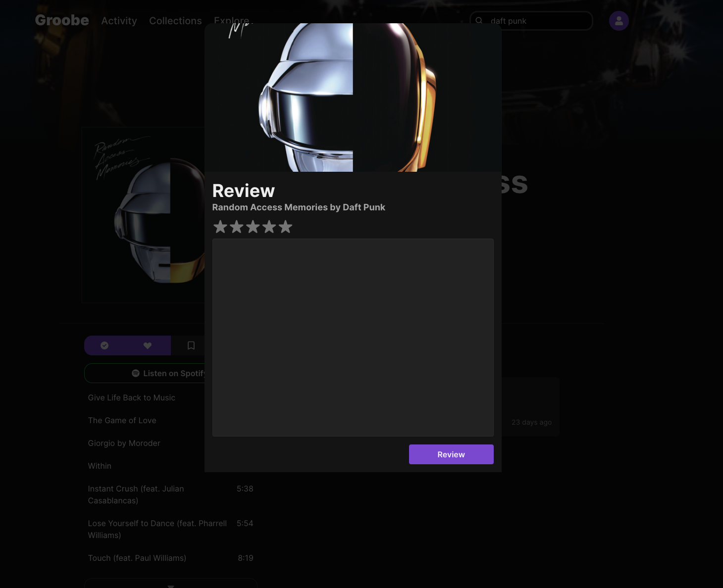
Task: Select track 'Lose Yourself to Dance'
Action: (x=157, y=529)
